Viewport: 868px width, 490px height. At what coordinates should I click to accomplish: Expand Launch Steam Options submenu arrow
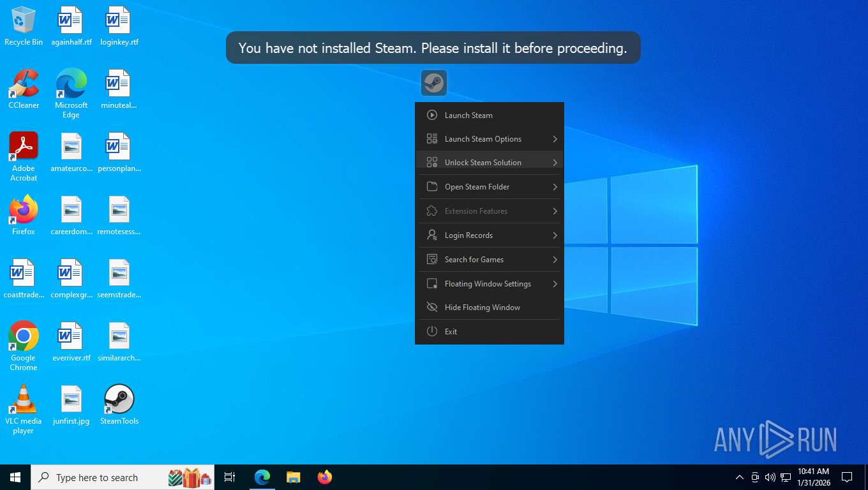pos(555,139)
